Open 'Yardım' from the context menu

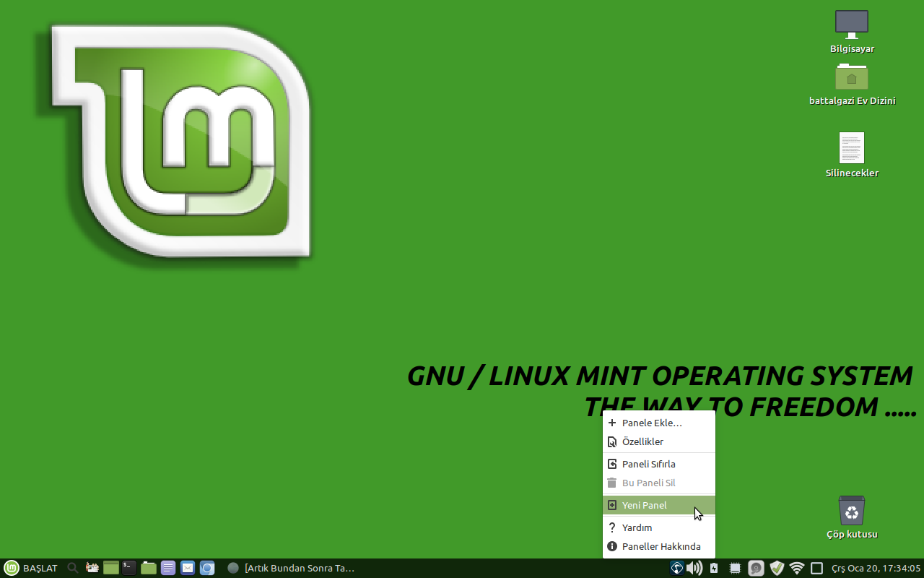tap(659, 527)
